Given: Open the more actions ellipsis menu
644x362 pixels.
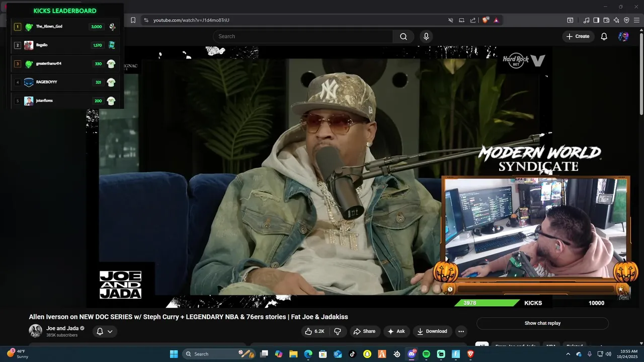Looking at the screenshot, I should tap(461, 331).
